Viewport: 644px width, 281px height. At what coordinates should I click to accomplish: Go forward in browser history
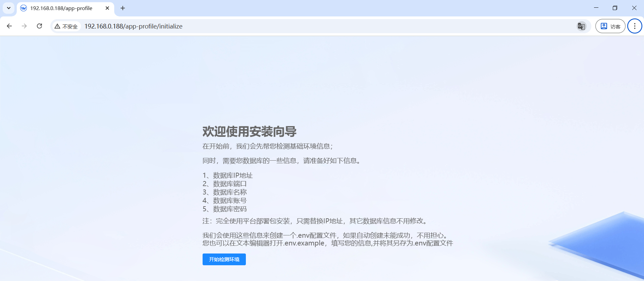tap(24, 26)
